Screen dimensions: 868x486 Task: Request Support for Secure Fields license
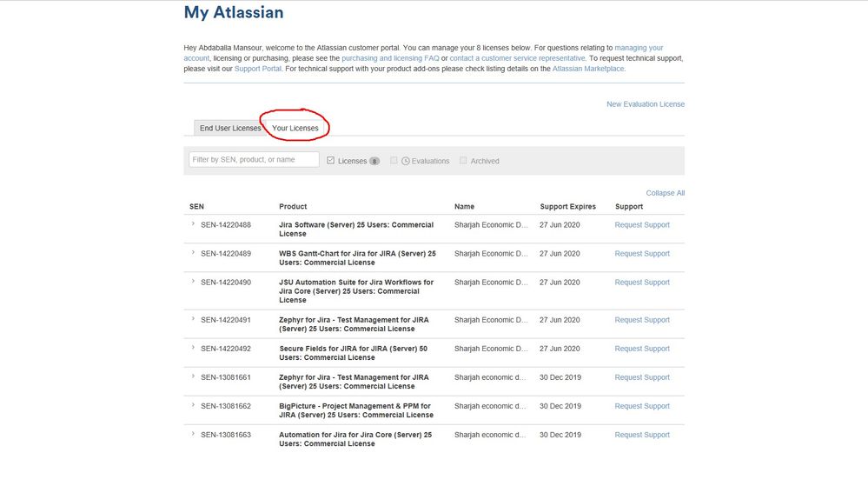click(x=642, y=350)
